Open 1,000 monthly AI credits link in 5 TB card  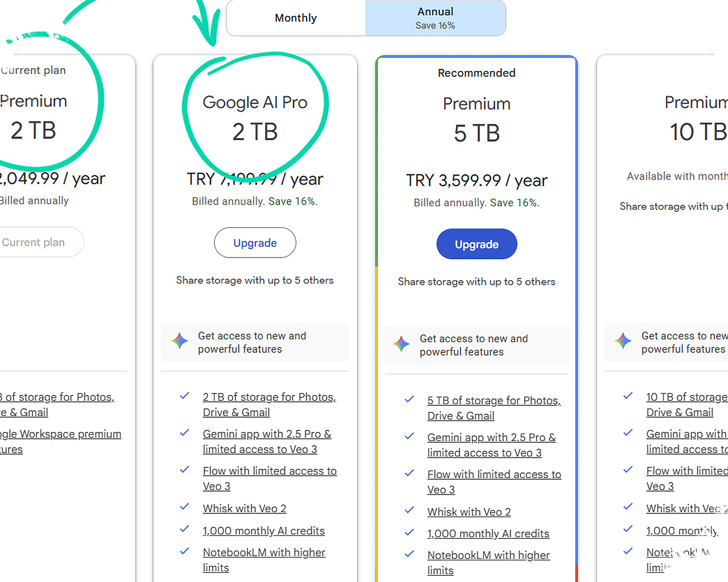coord(489,534)
